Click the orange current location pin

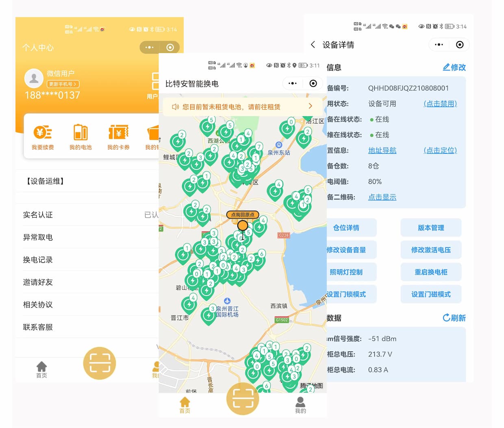coord(243,226)
